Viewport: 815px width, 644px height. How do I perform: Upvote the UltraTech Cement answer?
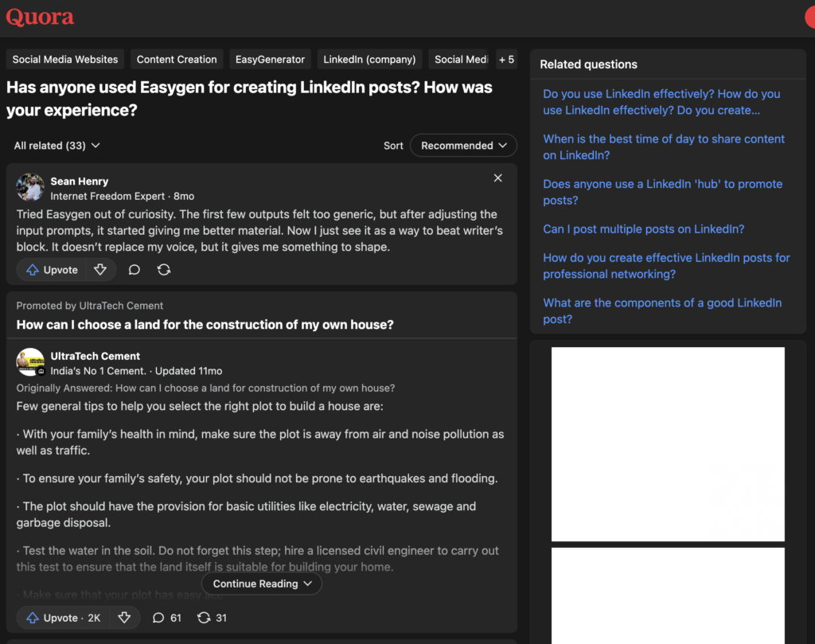tap(63, 618)
